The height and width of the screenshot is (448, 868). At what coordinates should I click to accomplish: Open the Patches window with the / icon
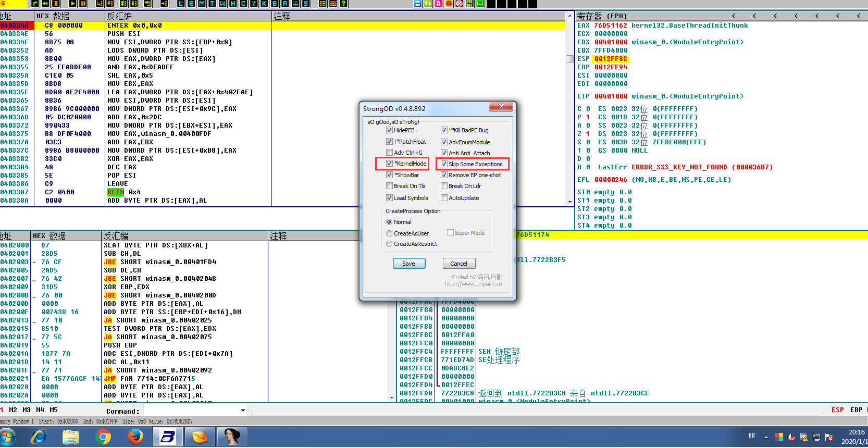254,4
